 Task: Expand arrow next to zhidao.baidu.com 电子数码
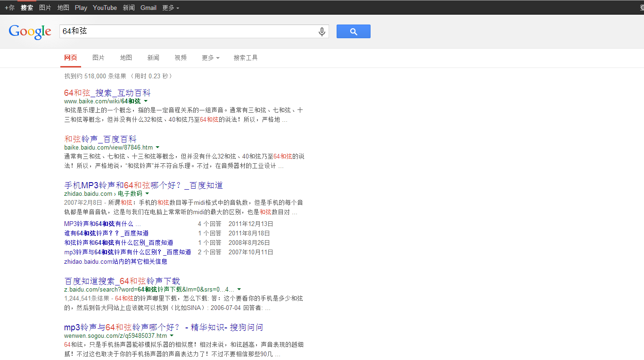[x=147, y=193]
